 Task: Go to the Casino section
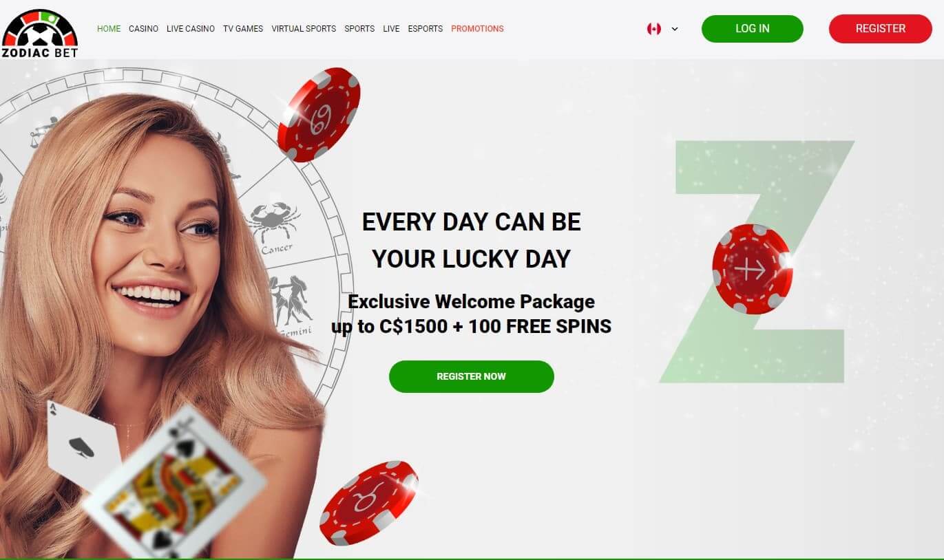(143, 29)
